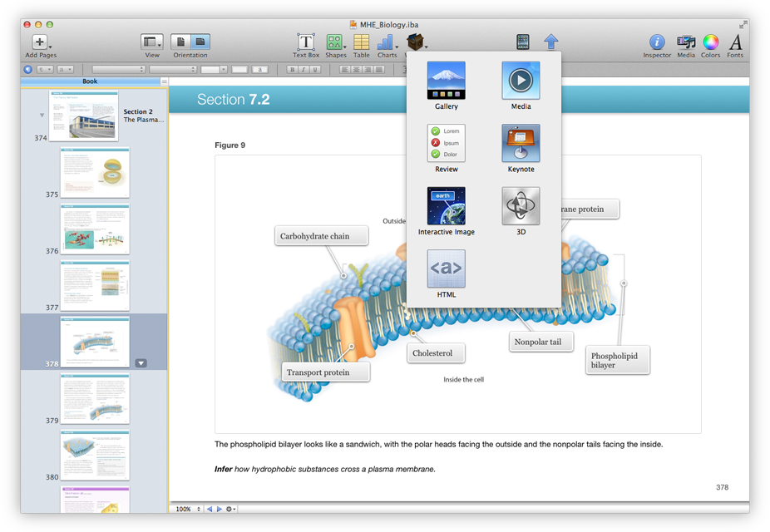770x532 pixels.
Task: Click the Publish up-arrow icon
Action: pos(550,42)
